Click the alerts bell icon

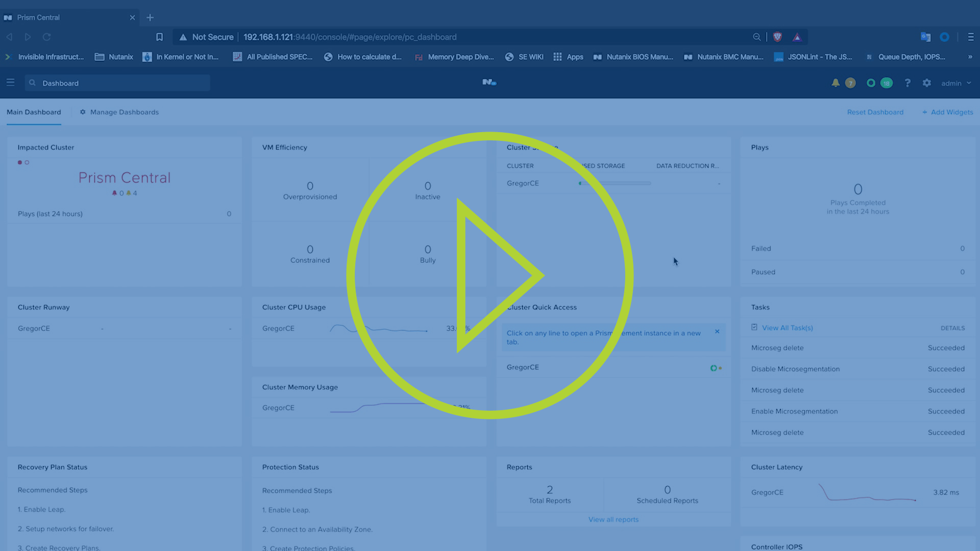(x=836, y=83)
